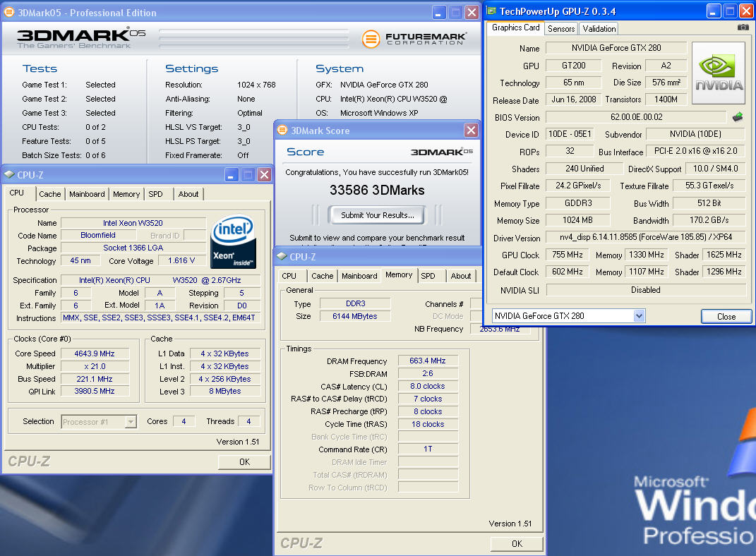Image resolution: width=756 pixels, height=556 pixels.
Task: Close the 3DMark Score dialog
Action: [471, 130]
